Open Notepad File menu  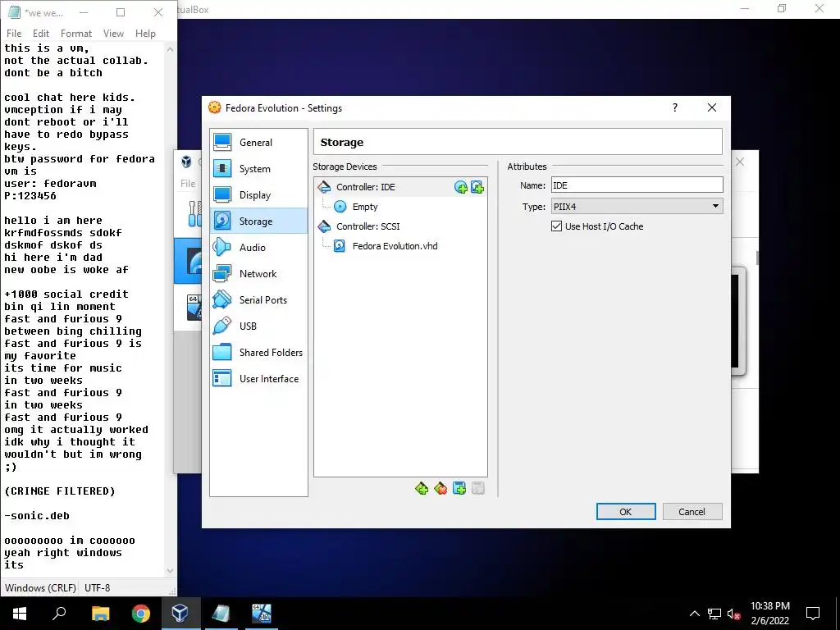coord(14,33)
